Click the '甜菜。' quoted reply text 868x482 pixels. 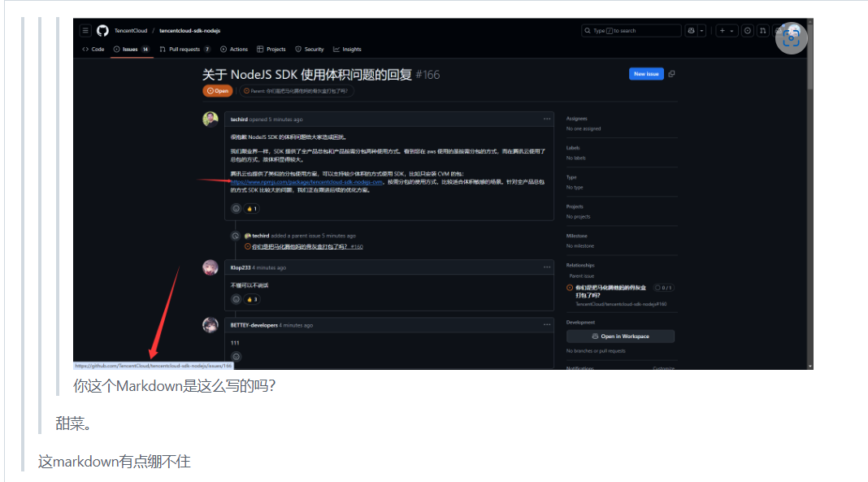pyautogui.click(x=73, y=424)
